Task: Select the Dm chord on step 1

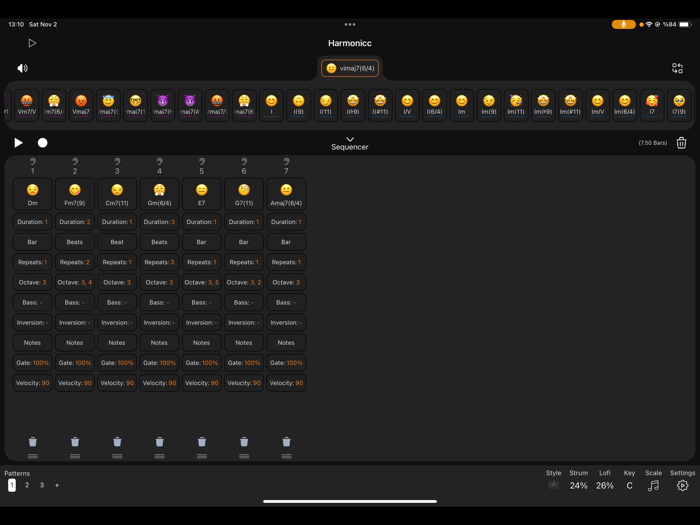Action: [33, 194]
